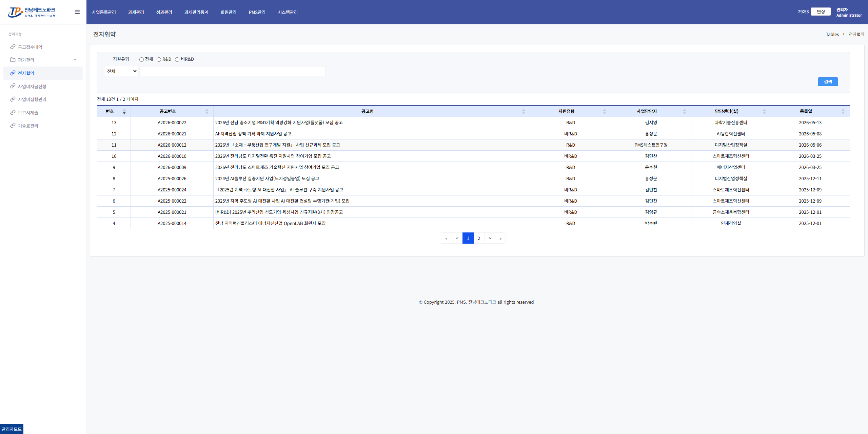Open the PMS관리 top menu

pyautogui.click(x=257, y=12)
